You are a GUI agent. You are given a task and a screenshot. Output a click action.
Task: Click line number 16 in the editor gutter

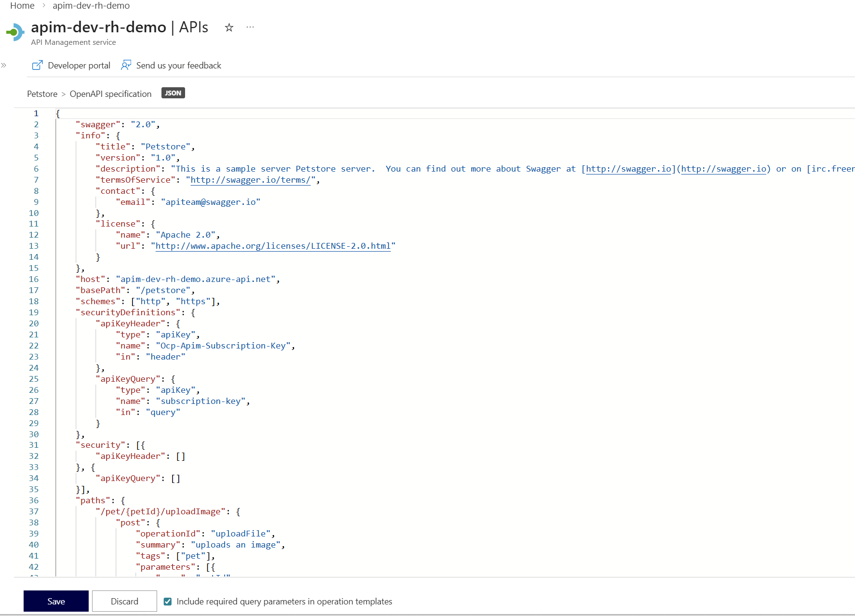coord(34,279)
